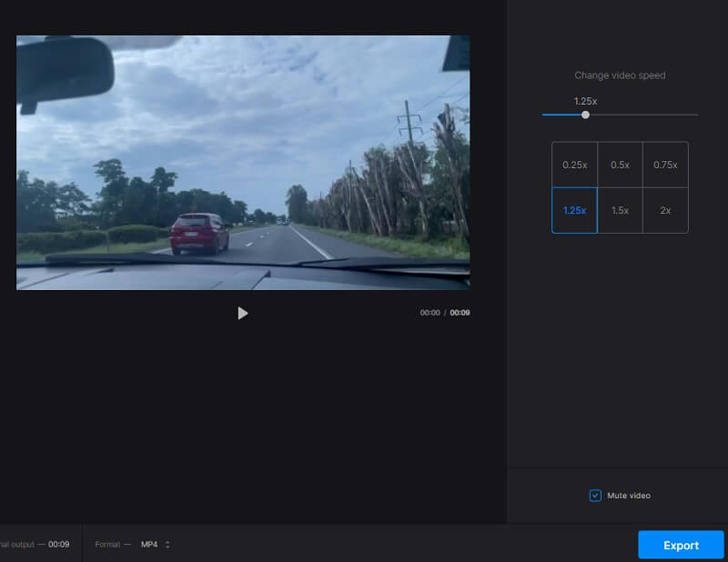This screenshot has height=562, width=728.
Task: Click the 'Mute video' label text
Action: (629, 496)
